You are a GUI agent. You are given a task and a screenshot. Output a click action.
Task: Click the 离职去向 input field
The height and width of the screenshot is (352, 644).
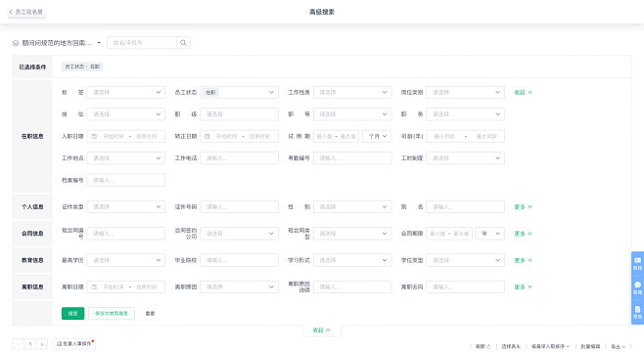[x=465, y=286]
